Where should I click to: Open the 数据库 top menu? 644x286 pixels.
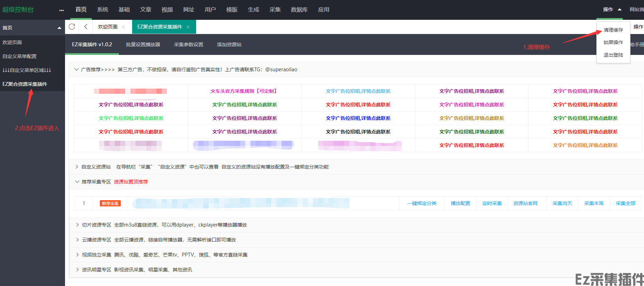click(x=299, y=10)
